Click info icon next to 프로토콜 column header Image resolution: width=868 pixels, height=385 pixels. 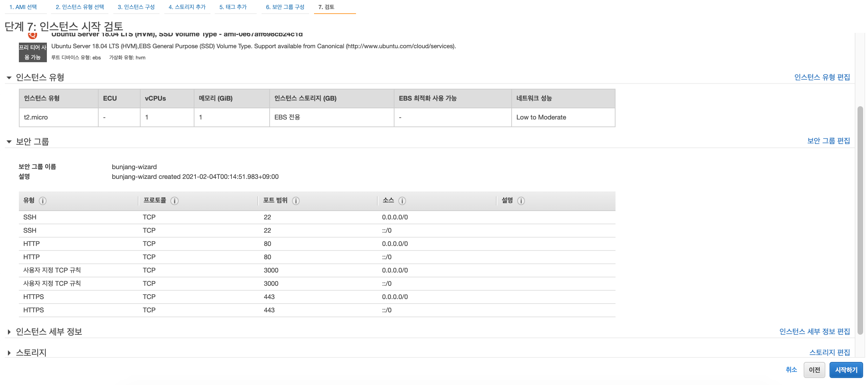point(174,201)
